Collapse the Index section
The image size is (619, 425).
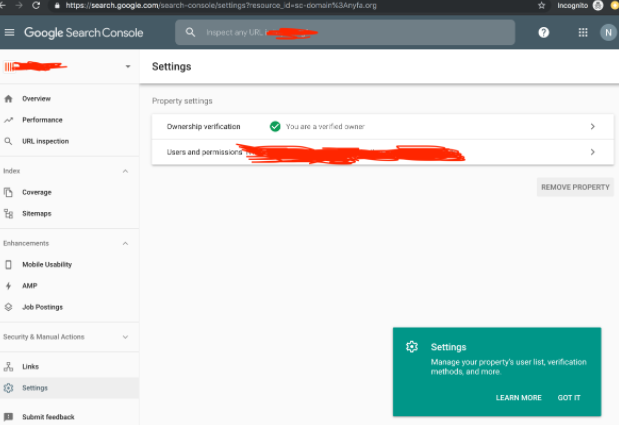click(x=125, y=171)
